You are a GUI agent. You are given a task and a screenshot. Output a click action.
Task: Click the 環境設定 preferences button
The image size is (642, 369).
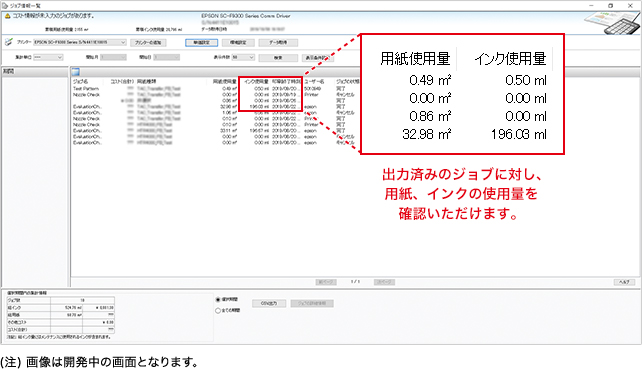click(238, 43)
